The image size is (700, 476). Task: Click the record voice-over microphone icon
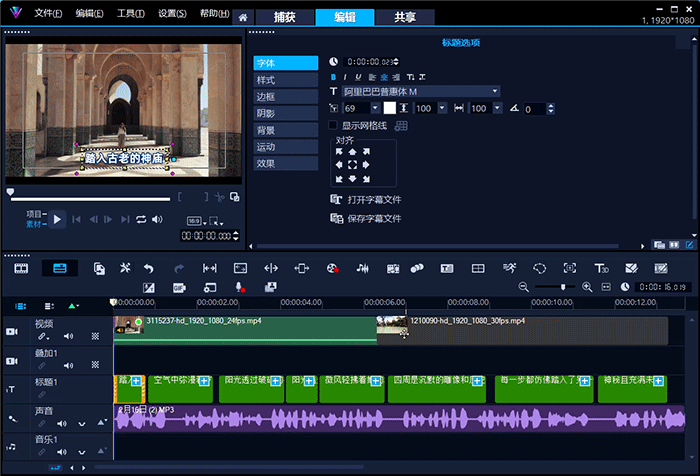coord(240,288)
